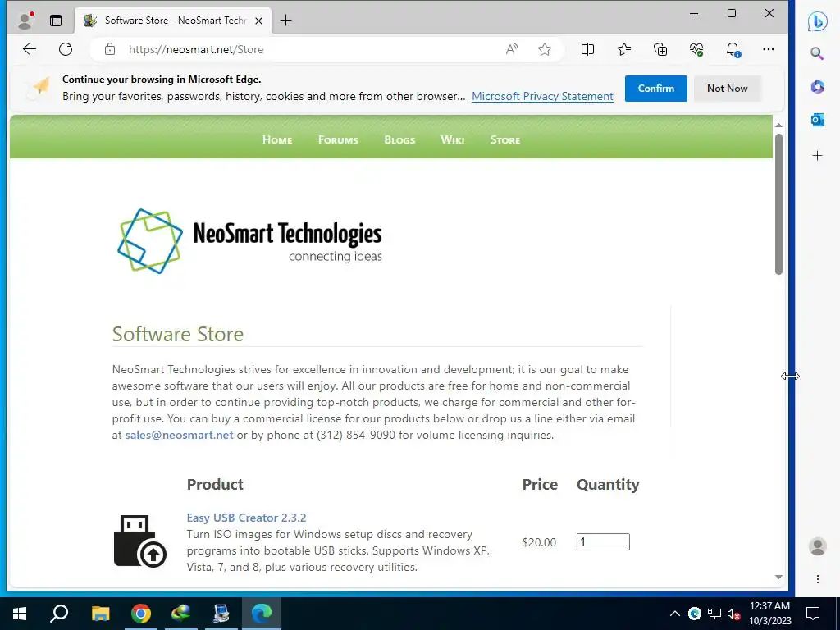This screenshot has width=840, height=630.
Task: Click the sidebar profile avatar icon
Action: point(818,546)
